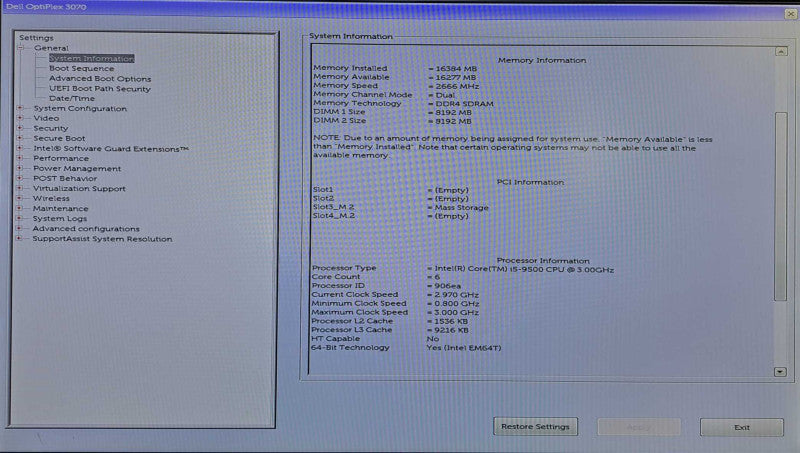
Task: Click the HT Capable row
Action: coord(376,339)
